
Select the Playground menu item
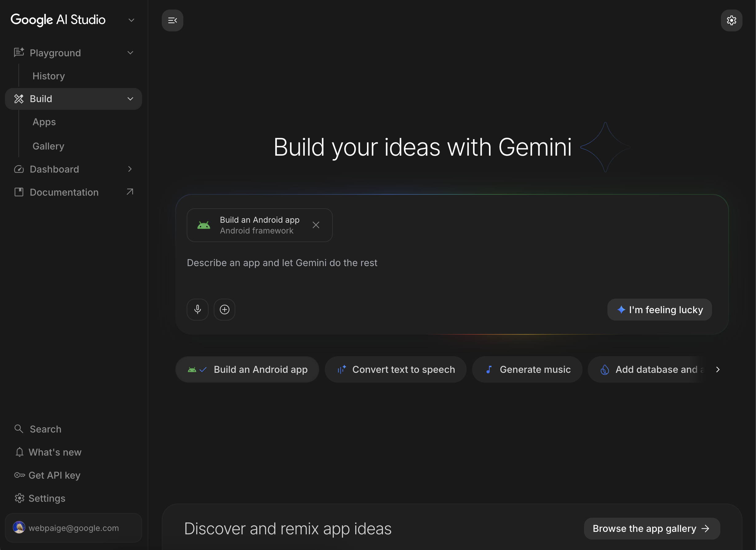[x=73, y=53]
